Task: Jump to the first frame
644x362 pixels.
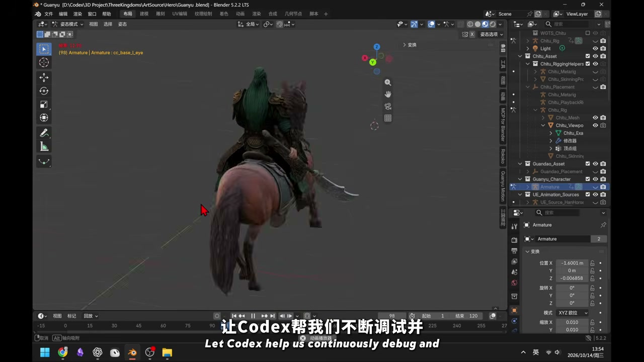Action: tap(234, 316)
